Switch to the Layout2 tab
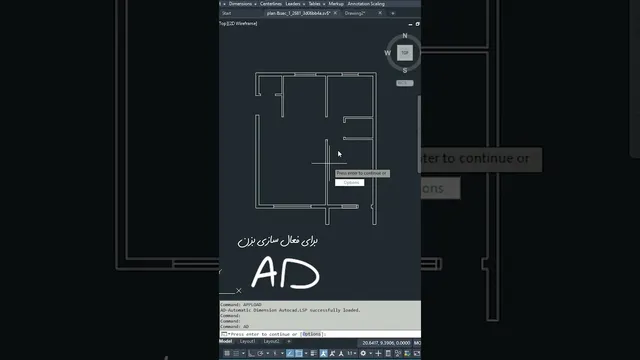Image resolution: width=640 pixels, height=360 pixels. coord(271,341)
